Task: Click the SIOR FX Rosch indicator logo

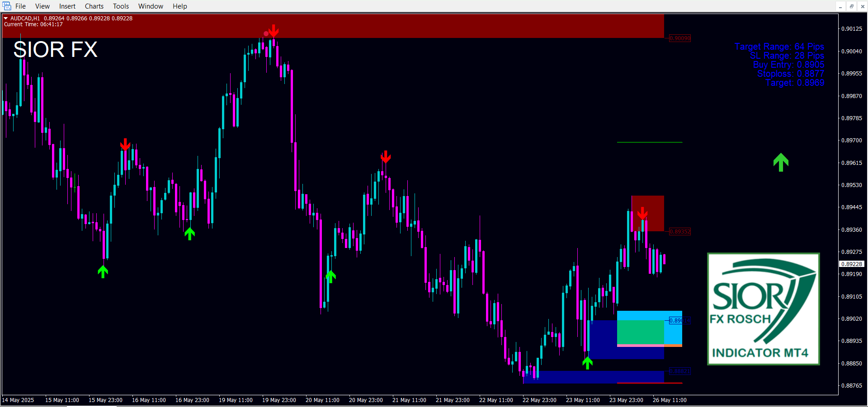Action: pos(763,309)
